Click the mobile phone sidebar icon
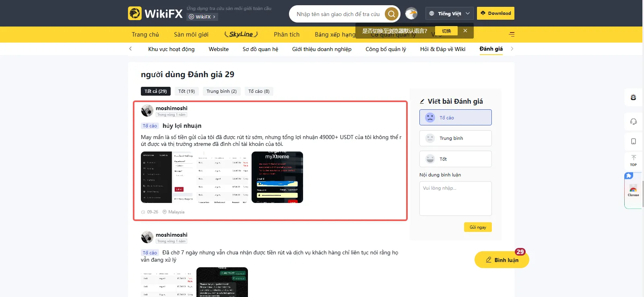 click(x=634, y=141)
